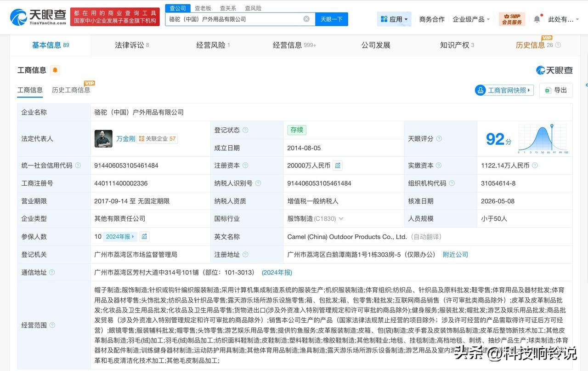
Task: Click the 天眼一下 search button
Action: tap(332, 19)
